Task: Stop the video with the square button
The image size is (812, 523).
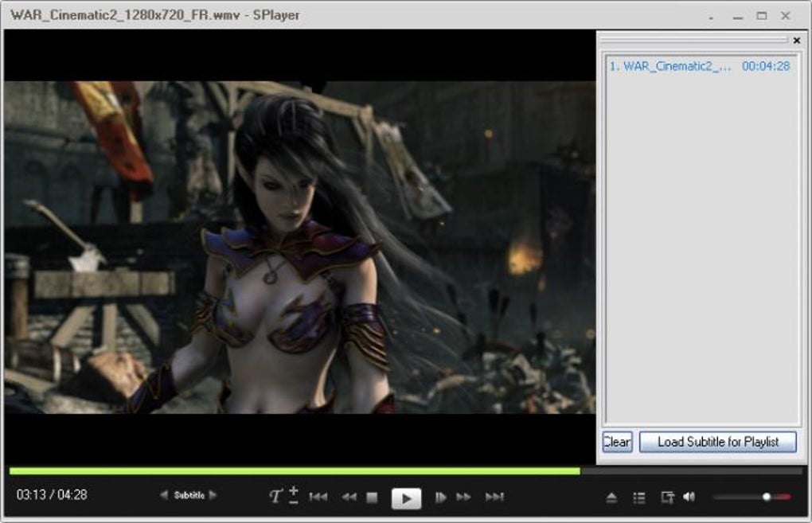Action: [372, 497]
